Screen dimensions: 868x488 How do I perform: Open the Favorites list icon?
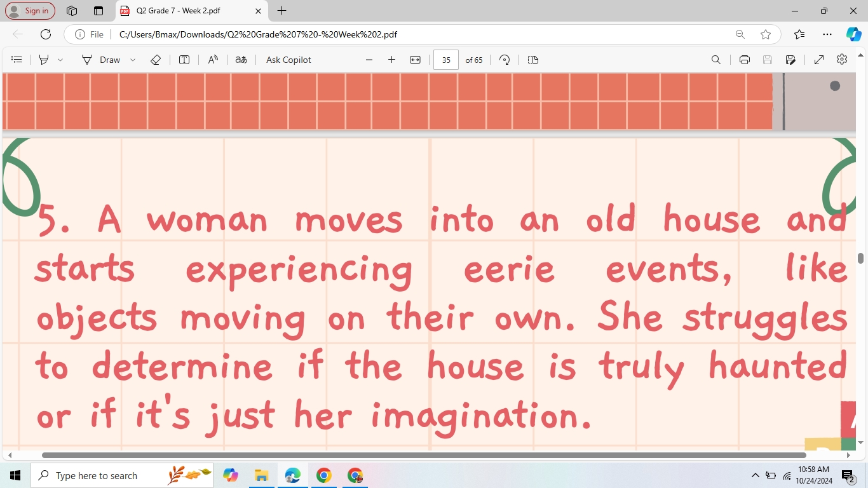point(799,34)
